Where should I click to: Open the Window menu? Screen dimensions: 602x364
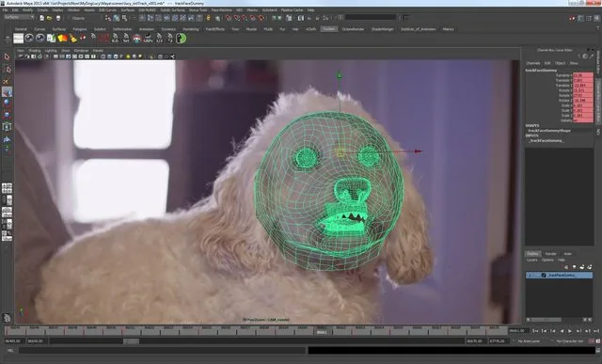click(73, 10)
